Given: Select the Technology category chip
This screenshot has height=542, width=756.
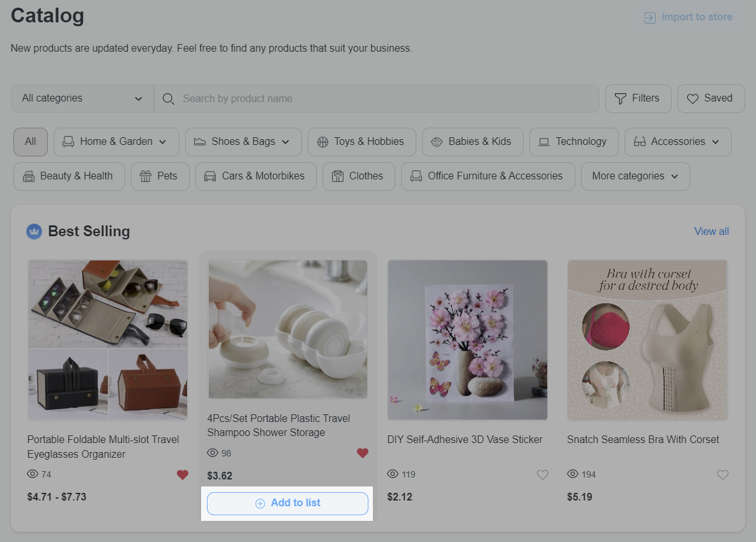Looking at the screenshot, I should [573, 142].
